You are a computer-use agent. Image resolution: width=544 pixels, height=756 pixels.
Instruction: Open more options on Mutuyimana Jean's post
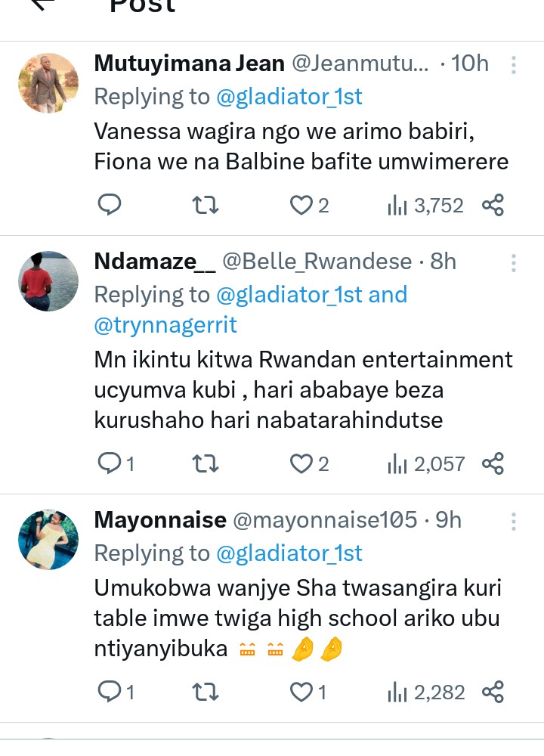514,65
